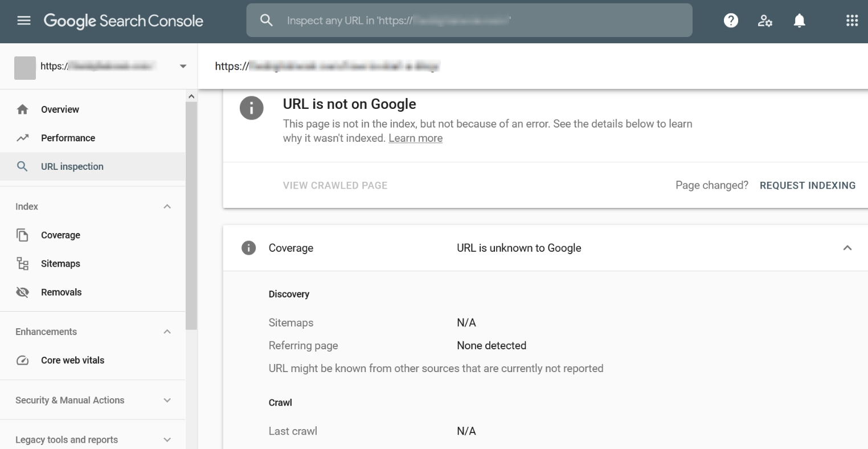Viewport: 868px width, 449px height.
Task: Open the property selector dropdown arrow
Action: [183, 67]
